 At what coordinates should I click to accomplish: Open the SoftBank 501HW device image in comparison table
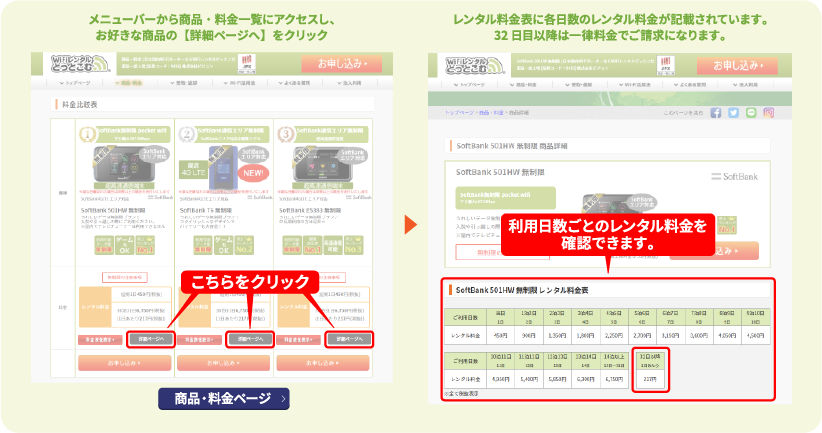[x=124, y=164]
